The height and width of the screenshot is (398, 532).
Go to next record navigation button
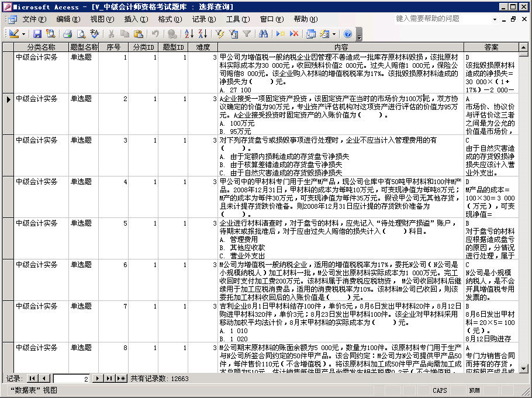tap(98, 378)
